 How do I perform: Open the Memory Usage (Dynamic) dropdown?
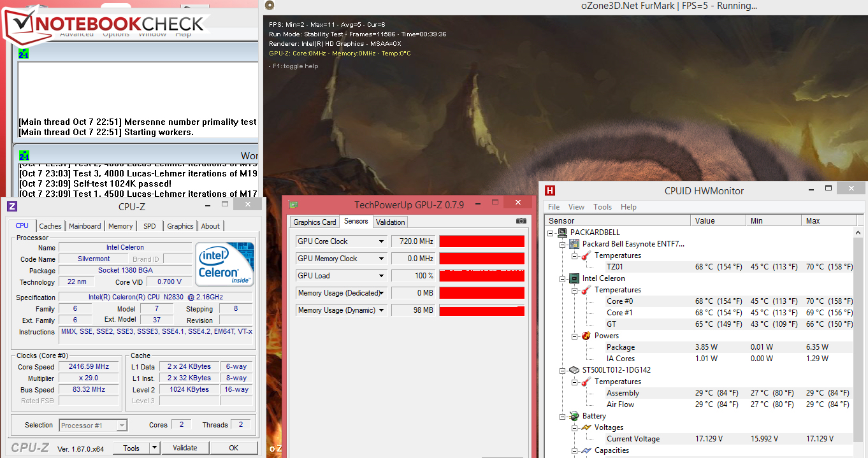(x=382, y=310)
